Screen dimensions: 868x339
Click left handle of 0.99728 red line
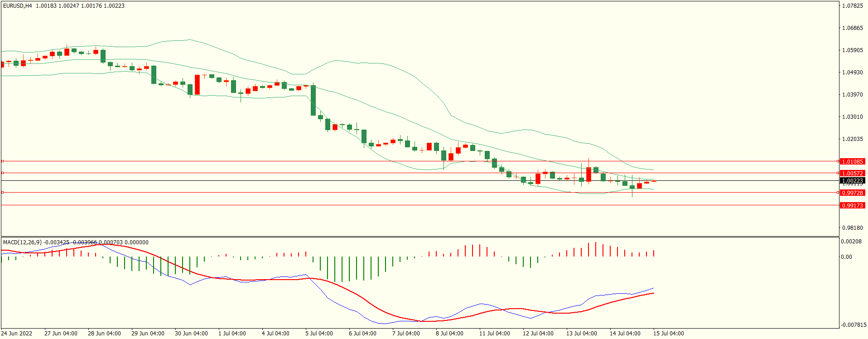(x=2, y=192)
